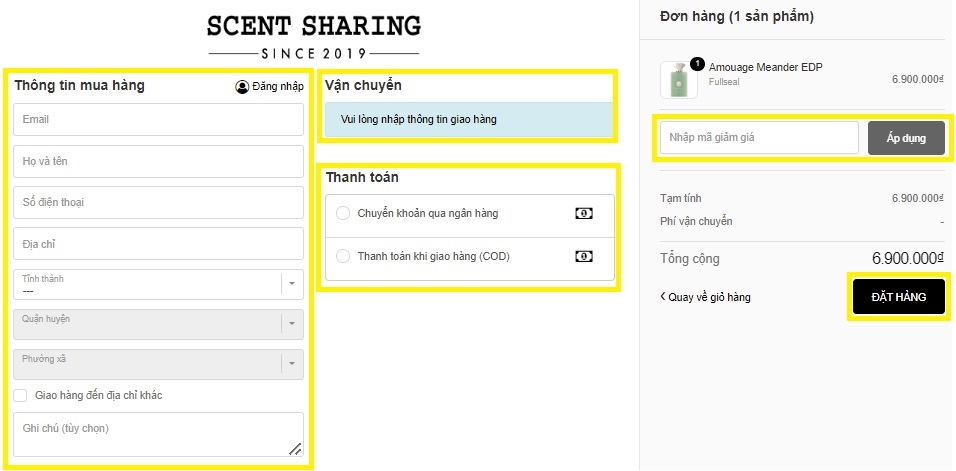
Task: Click the ĐẶT HÀNG button
Action: [899, 297]
